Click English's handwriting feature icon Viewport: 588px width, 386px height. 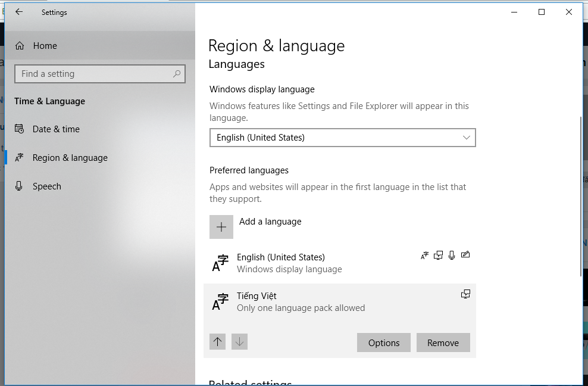(x=465, y=256)
